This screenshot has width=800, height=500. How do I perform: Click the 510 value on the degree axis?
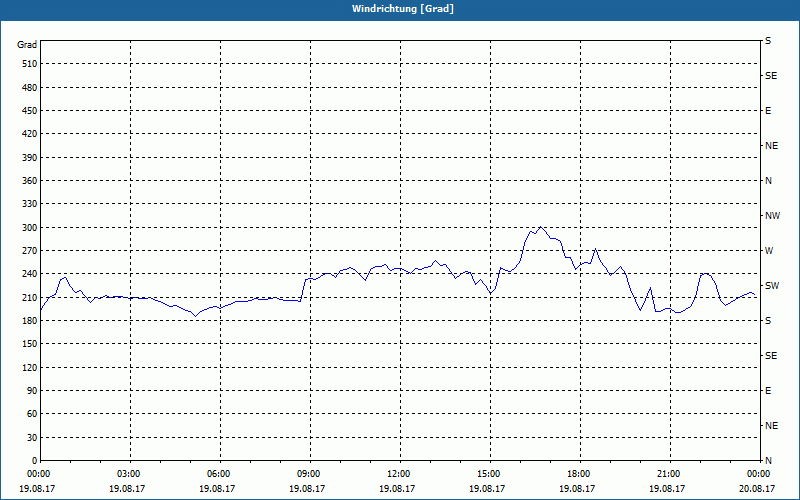coord(29,64)
